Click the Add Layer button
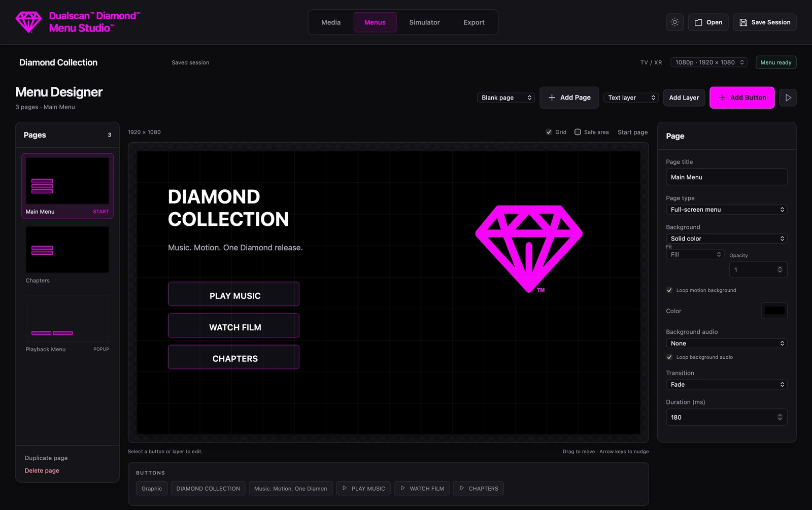Viewport: 812px width, 510px height. 684,97
